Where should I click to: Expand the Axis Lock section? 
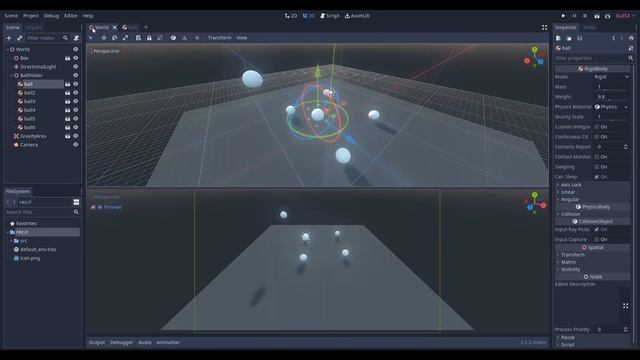[592, 184]
